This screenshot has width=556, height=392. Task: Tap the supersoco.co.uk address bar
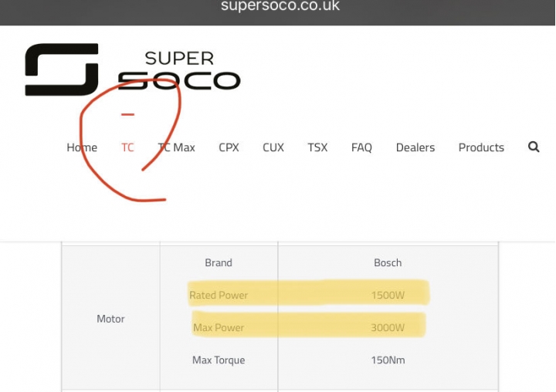click(x=280, y=6)
